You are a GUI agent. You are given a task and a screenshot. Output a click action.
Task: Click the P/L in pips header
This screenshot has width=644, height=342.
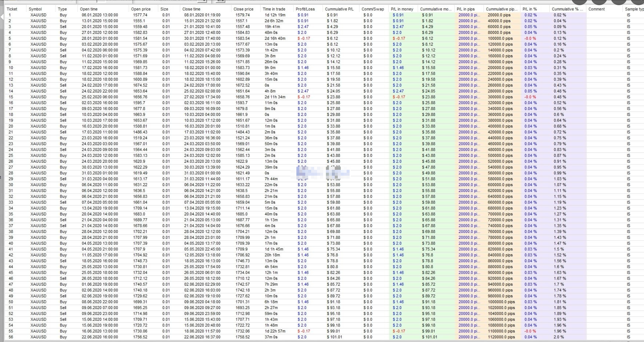coord(465,9)
